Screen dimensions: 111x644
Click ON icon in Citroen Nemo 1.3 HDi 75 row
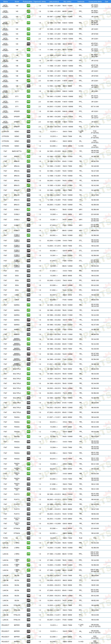tap(29, 131)
